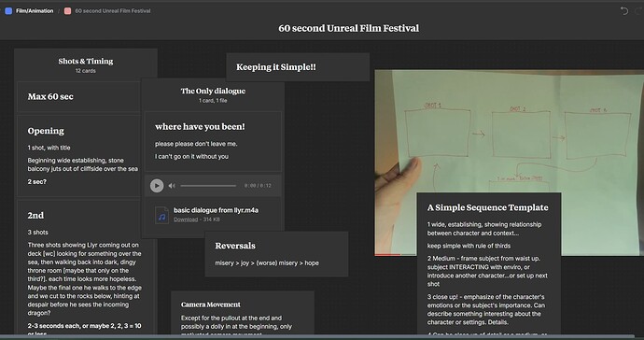Select the Opening card
644x340 pixels.
pos(78,156)
